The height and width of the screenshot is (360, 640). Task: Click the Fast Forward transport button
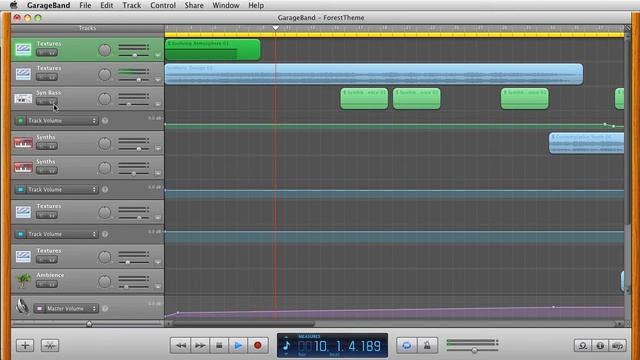(200, 346)
